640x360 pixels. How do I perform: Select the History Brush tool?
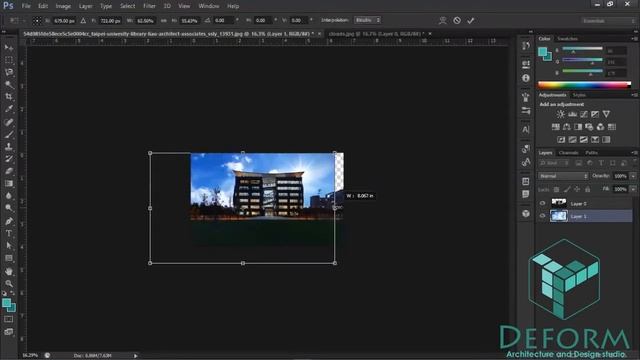[9, 159]
